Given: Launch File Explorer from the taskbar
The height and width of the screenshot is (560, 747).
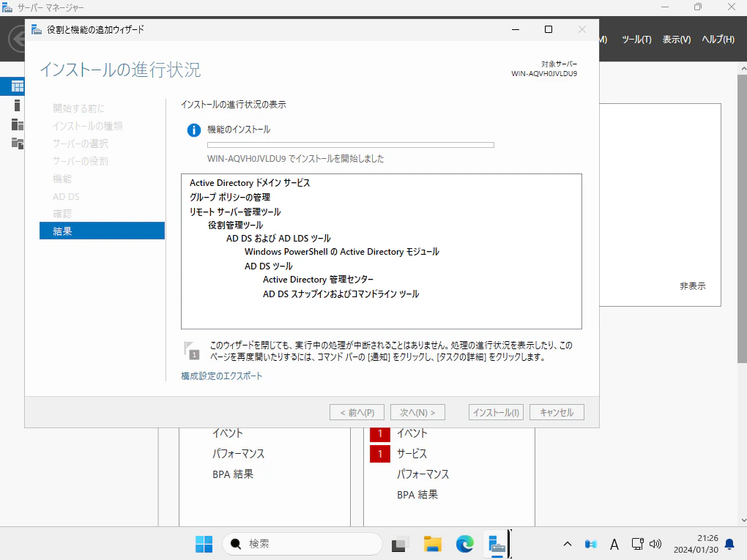Looking at the screenshot, I should pos(433,544).
